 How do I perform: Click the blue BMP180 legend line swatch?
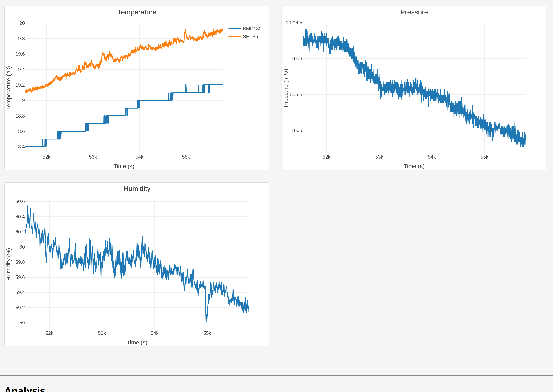(x=234, y=29)
